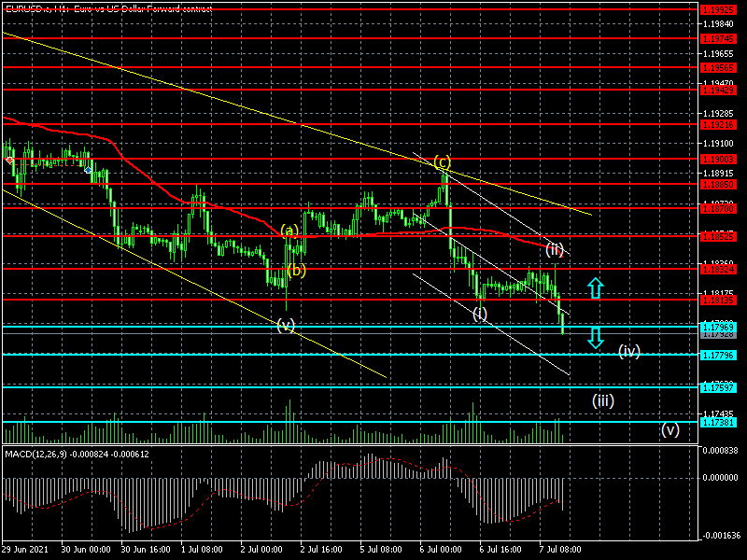Image resolution: width=747 pixels, height=560 pixels.
Task: Click the 1.18525 red price tag
Action: [x=718, y=236]
